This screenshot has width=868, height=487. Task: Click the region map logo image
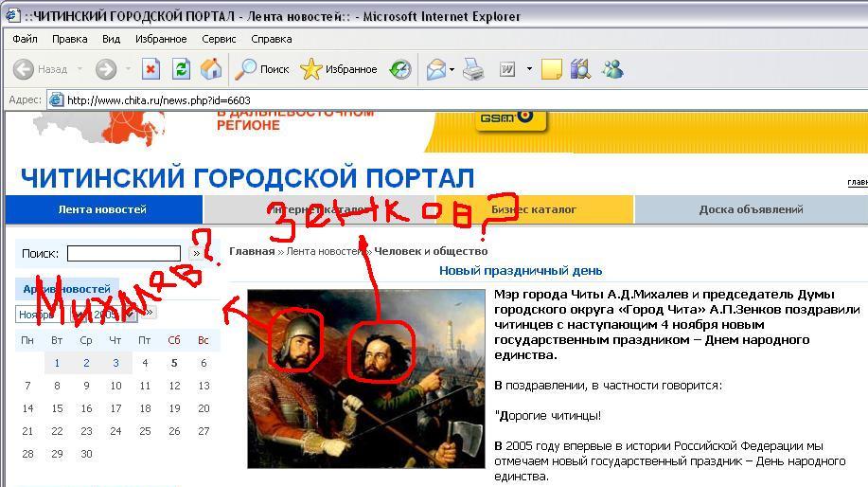(99, 129)
